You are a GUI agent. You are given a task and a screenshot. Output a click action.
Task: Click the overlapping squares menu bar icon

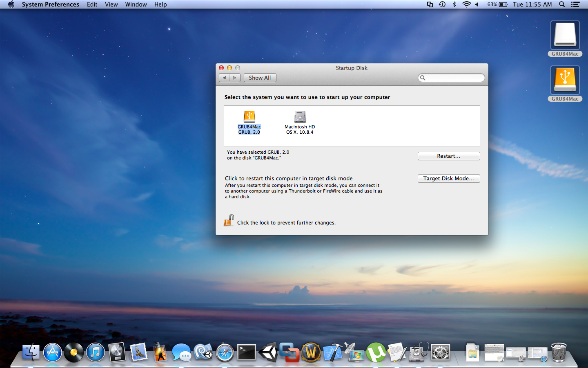tap(430, 4)
